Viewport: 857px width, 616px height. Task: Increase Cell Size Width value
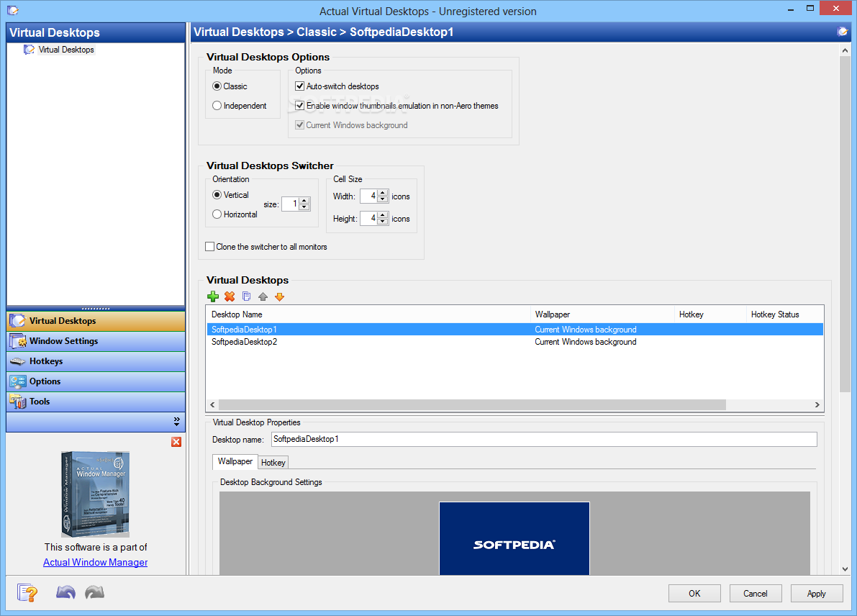(383, 192)
